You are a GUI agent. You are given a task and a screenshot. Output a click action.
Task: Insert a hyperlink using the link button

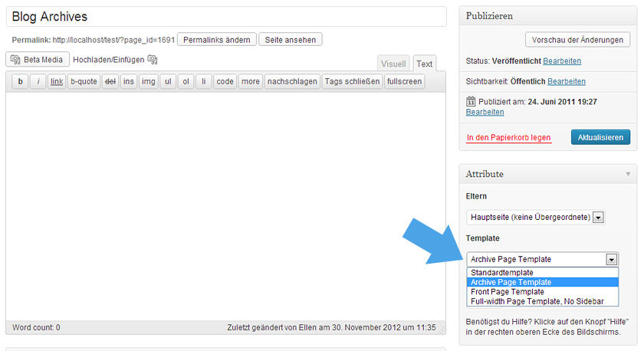pyautogui.click(x=57, y=81)
